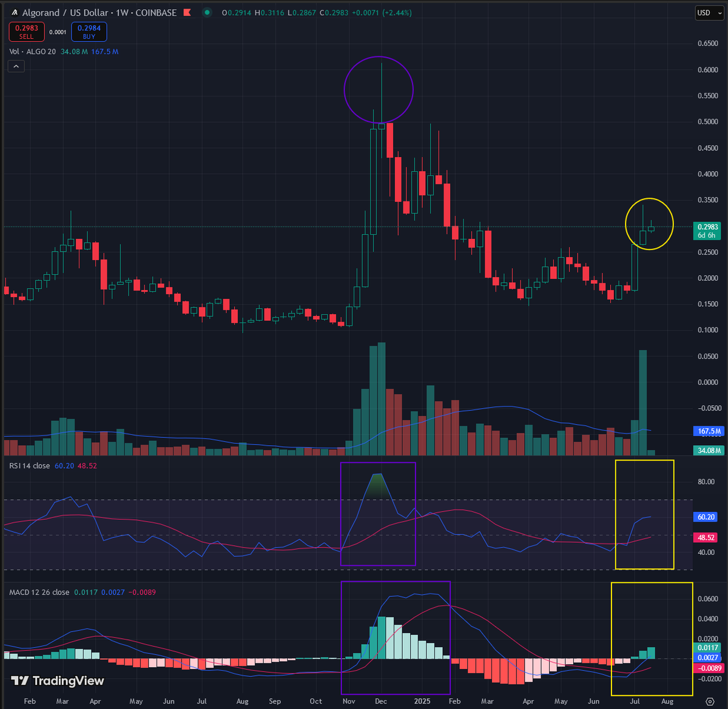
Task: Select the RSI 14 close indicator legend
Action: [x=30, y=466]
